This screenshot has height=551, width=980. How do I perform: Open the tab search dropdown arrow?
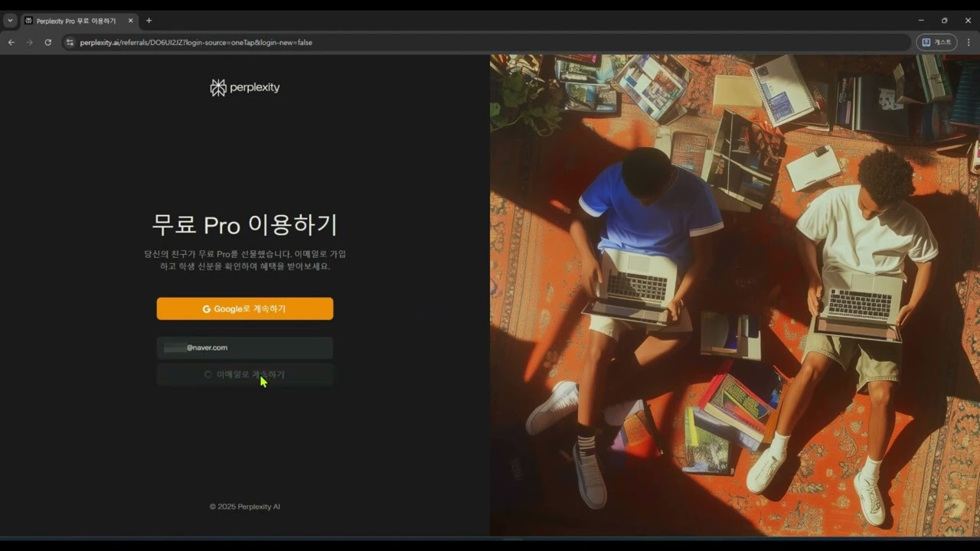click(10, 21)
